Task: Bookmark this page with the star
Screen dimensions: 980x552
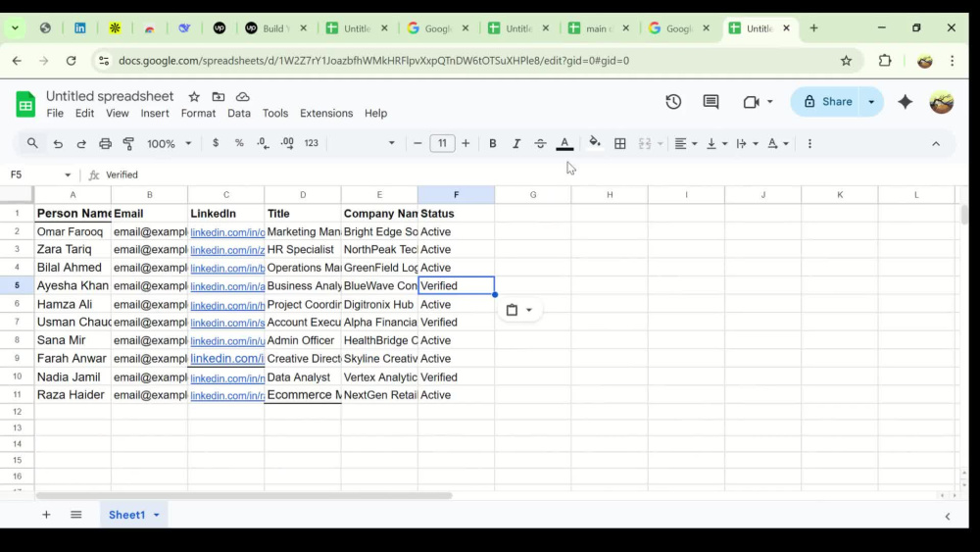Action: click(x=846, y=61)
